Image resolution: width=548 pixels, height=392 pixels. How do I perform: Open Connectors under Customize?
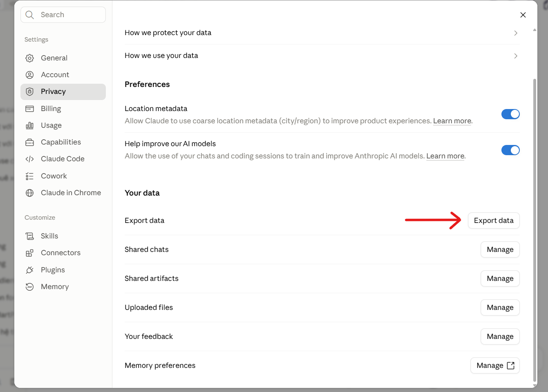point(63,253)
